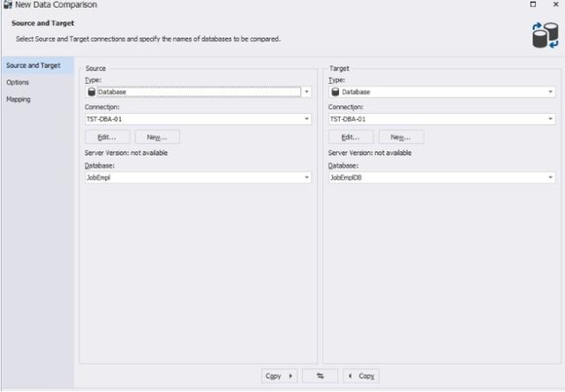The width and height of the screenshot is (565, 392).
Task: Click Source 'Server Version: not available' text
Action: click(x=126, y=153)
